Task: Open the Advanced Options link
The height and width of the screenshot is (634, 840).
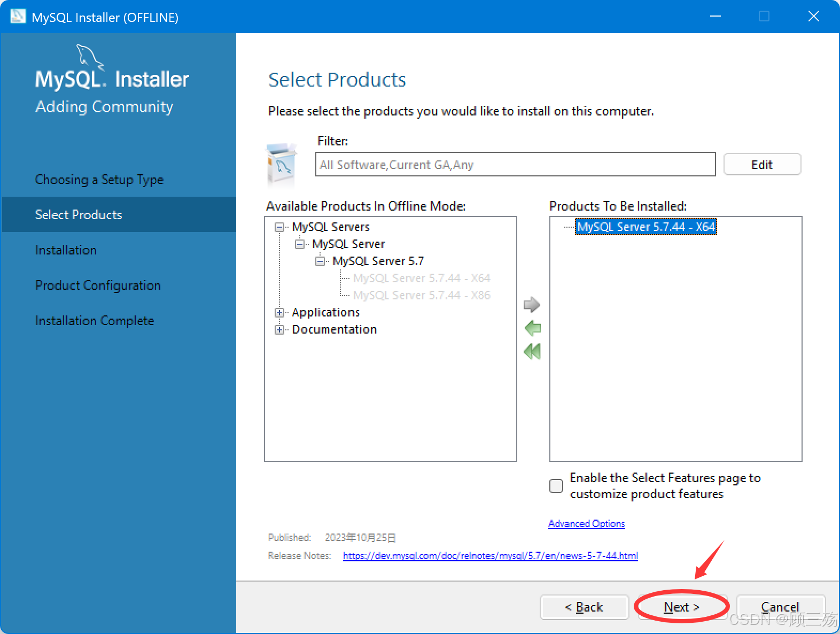Action: pyautogui.click(x=587, y=523)
